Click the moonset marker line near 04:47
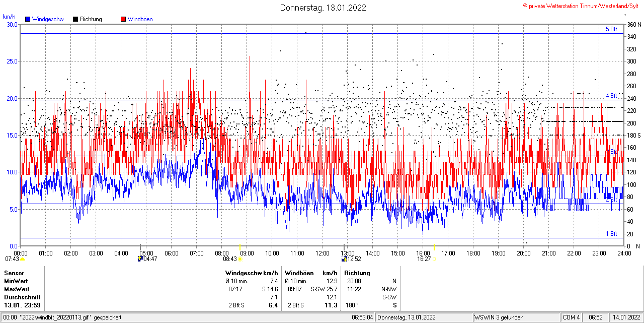The width and height of the screenshot is (644, 323). [x=140, y=248]
